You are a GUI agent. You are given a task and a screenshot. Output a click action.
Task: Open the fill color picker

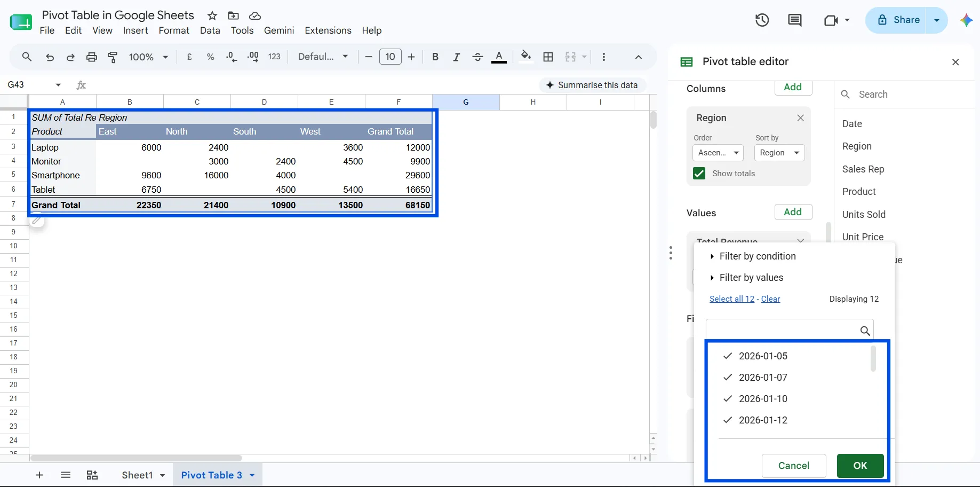coord(526,57)
